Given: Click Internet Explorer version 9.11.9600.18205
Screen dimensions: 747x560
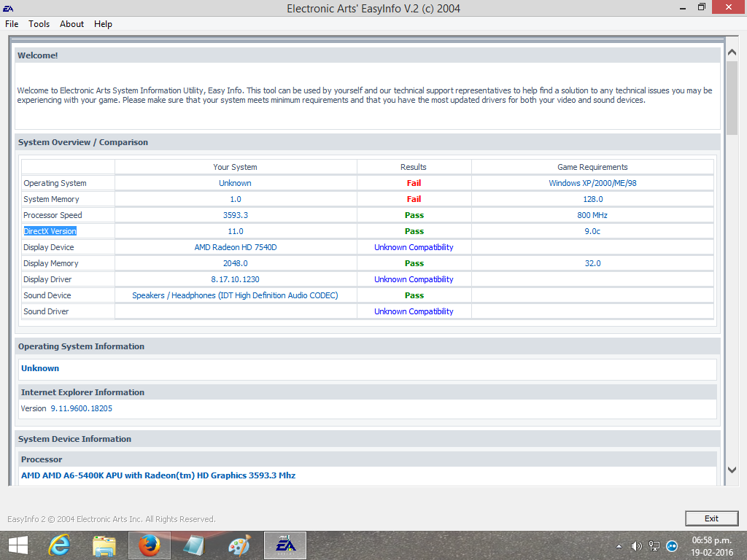Looking at the screenshot, I should (82, 408).
